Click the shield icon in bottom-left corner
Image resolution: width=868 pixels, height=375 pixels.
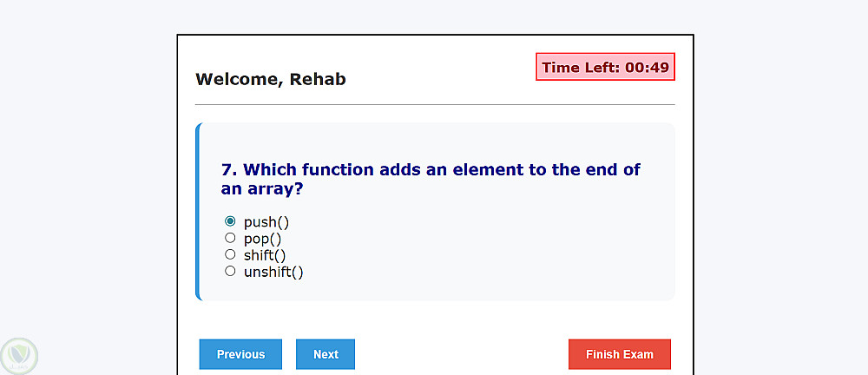point(19,355)
